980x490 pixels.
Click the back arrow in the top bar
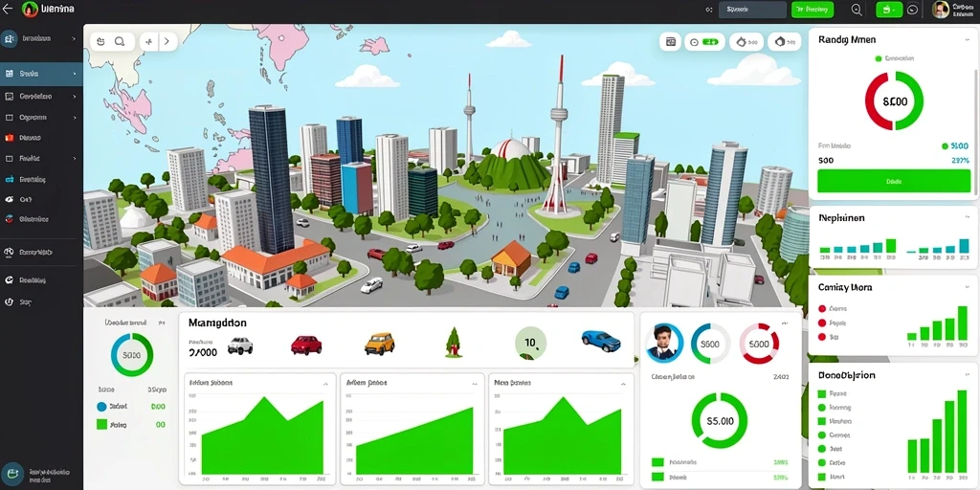click(x=8, y=9)
